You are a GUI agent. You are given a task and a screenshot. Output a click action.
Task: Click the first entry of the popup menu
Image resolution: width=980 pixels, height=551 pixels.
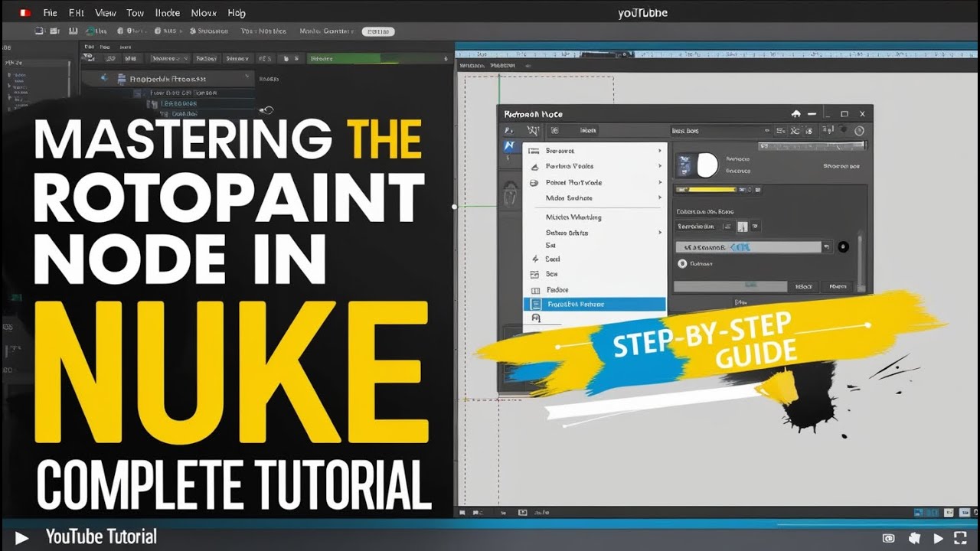click(x=595, y=151)
